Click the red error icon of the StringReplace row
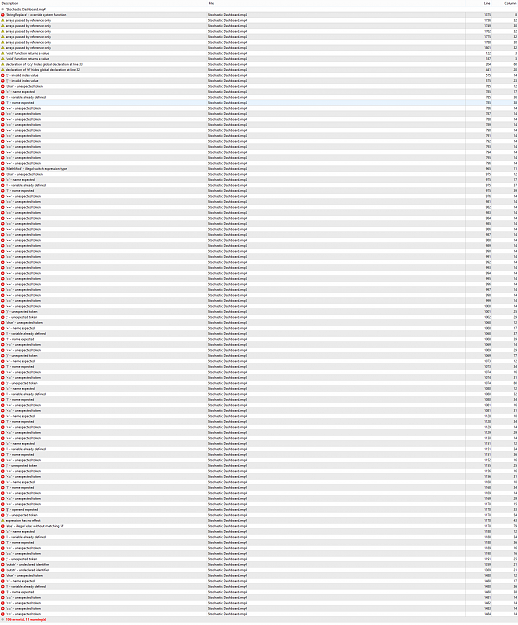This screenshot has height=625, width=518. click(x=3, y=15)
